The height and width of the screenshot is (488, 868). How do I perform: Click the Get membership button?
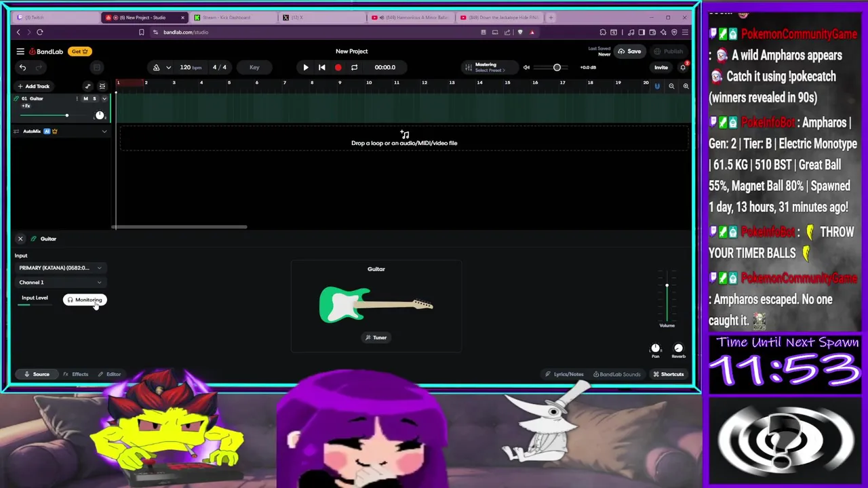coord(80,52)
